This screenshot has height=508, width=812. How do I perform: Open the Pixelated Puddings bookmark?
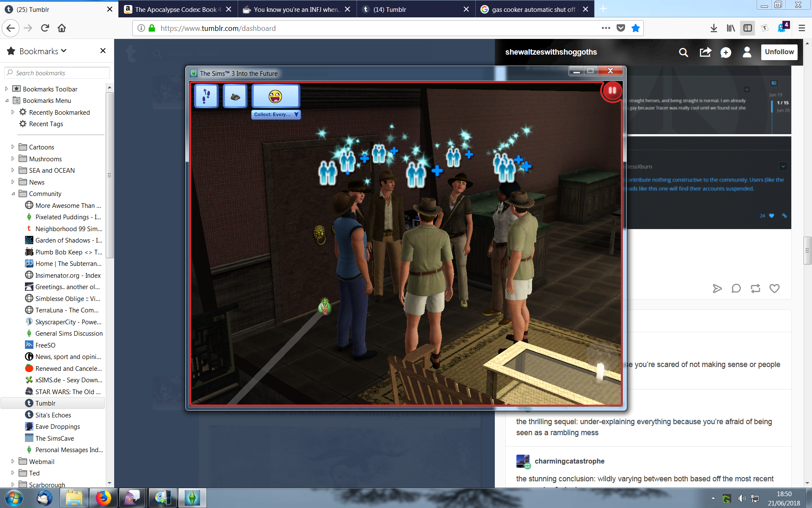64,217
